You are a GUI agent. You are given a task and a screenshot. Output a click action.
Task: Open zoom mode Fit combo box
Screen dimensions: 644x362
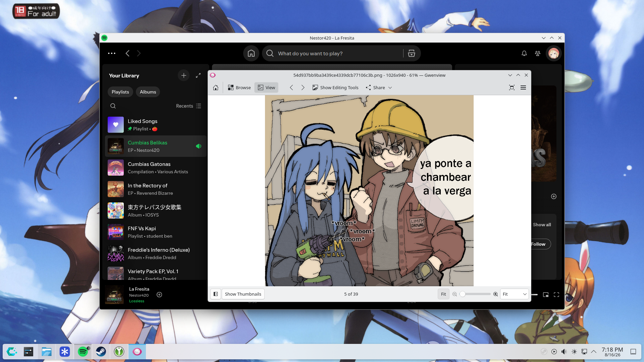tap(515, 294)
